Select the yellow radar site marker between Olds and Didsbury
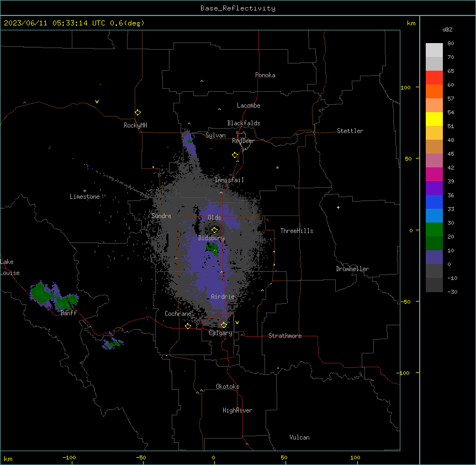This screenshot has width=476, height=465. 214,230
